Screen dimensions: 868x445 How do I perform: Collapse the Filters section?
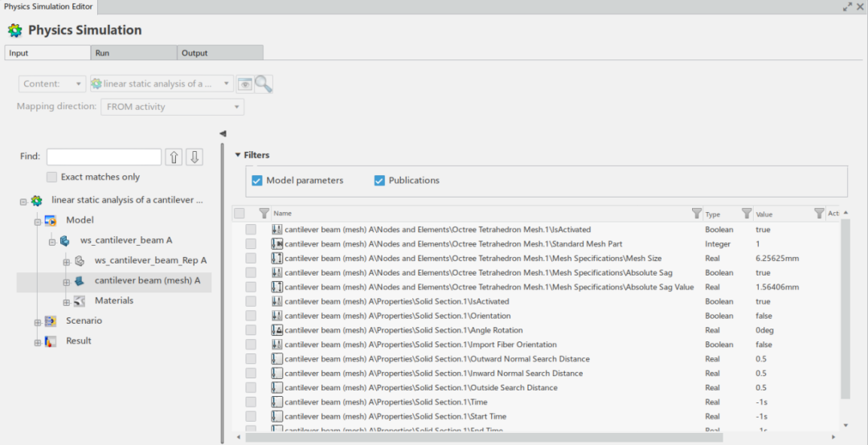238,155
